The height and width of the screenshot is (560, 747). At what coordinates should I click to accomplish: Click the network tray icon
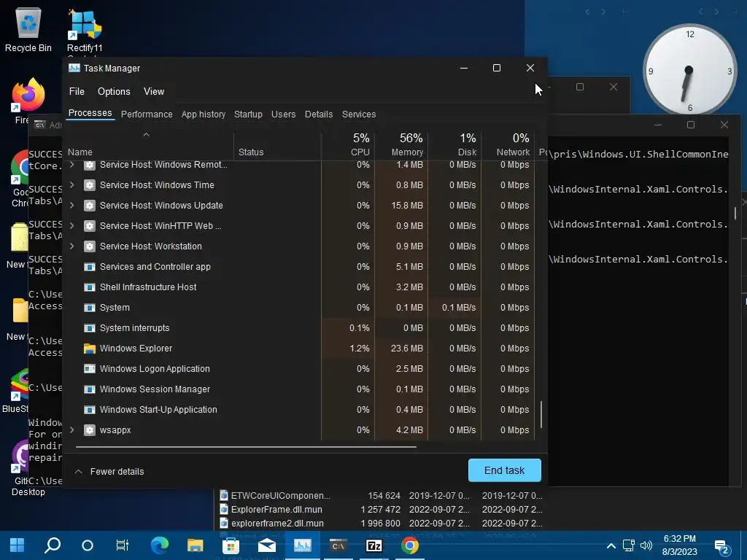click(629, 545)
